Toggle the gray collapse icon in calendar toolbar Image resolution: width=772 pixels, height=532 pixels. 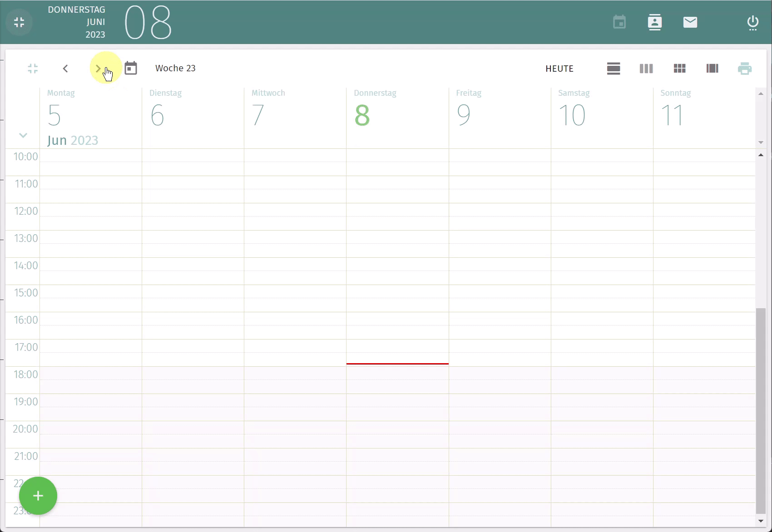(33, 69)
